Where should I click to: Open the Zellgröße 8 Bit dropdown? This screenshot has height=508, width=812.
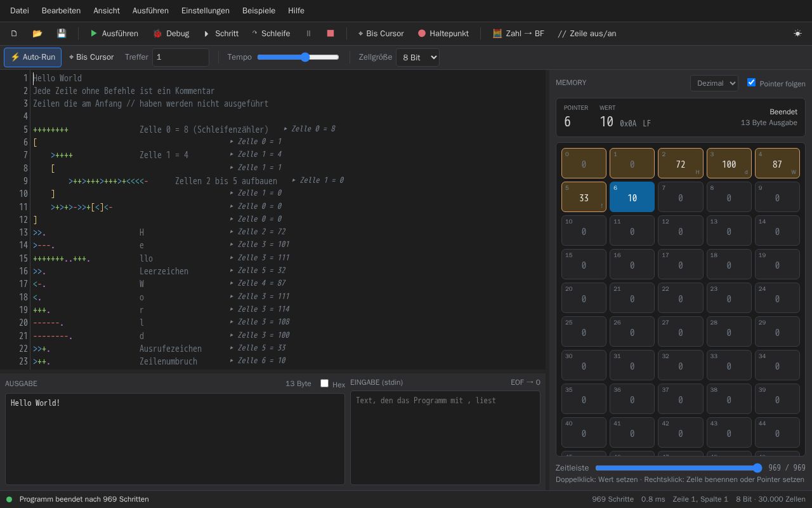tap(417, 57)
